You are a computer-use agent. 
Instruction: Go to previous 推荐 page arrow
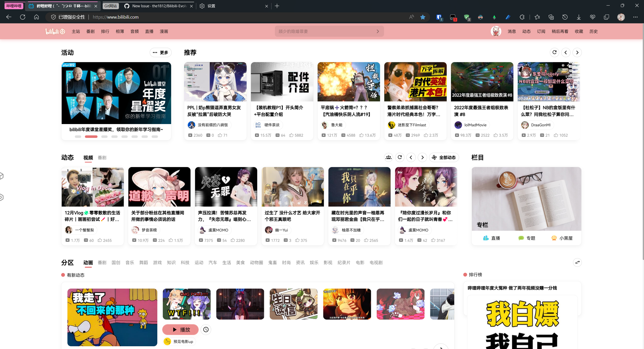point(566,52)
